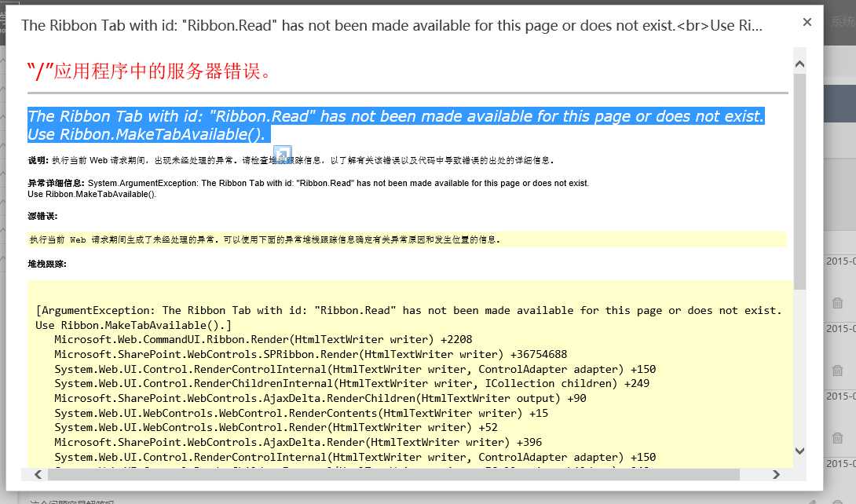
Task: Click the horizontal scrollbar right arrow
Action: (x=776, y=474)
